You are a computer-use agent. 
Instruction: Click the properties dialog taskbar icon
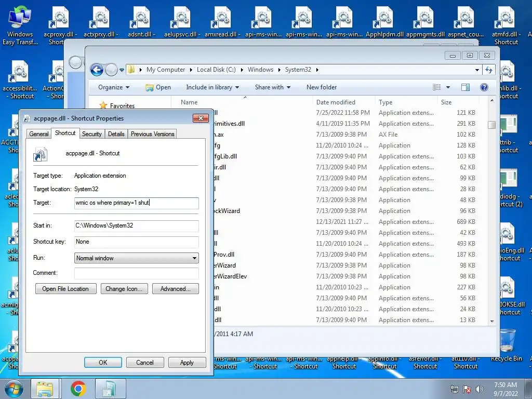[x=110, y=389]
